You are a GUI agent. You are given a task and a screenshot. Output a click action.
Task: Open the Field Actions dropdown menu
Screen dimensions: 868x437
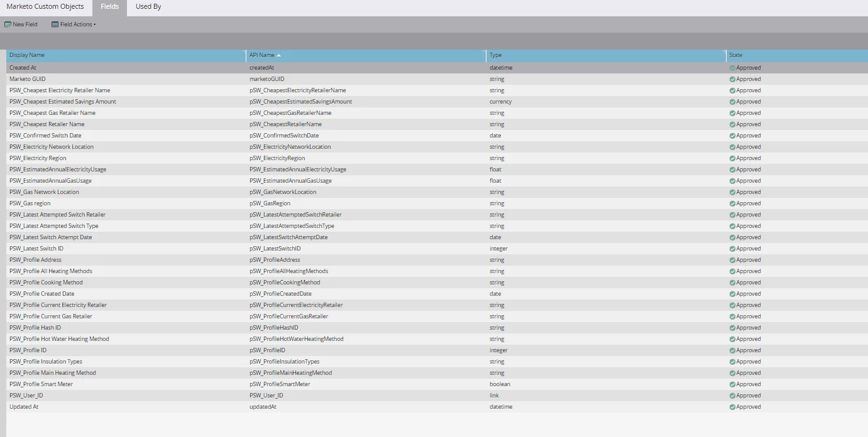tap(74, 24)
